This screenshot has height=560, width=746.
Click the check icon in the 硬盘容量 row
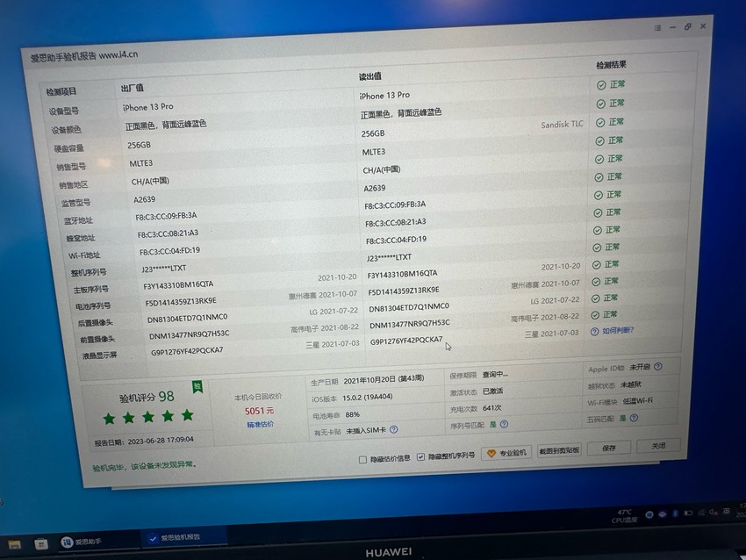[600, 122]
